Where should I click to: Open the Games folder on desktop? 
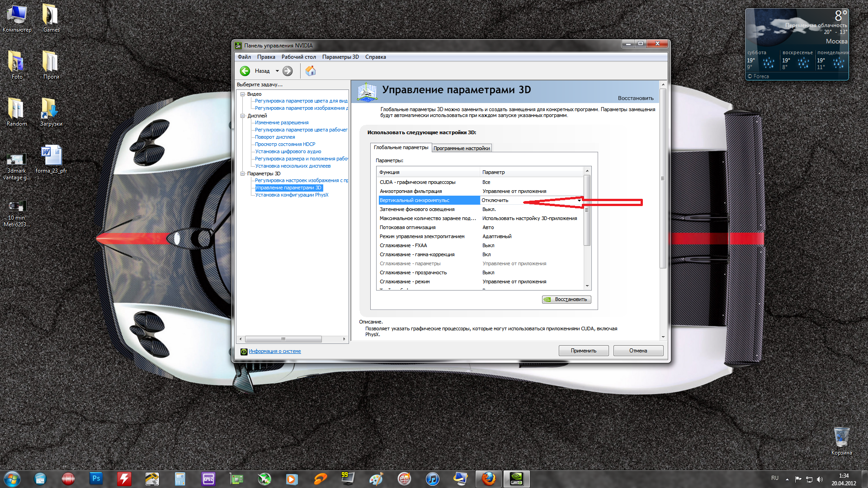coord(51,19)
